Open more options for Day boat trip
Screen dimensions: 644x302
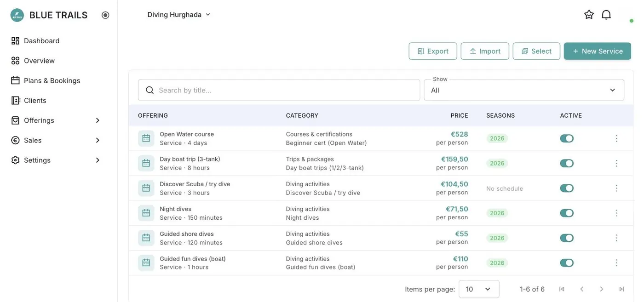616,163
